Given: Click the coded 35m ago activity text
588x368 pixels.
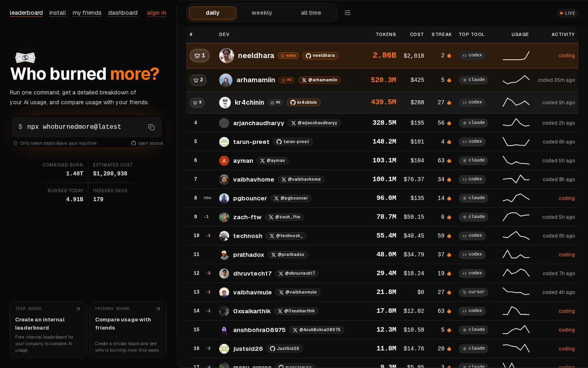Looking at the screenshot, I should point(556,80).
